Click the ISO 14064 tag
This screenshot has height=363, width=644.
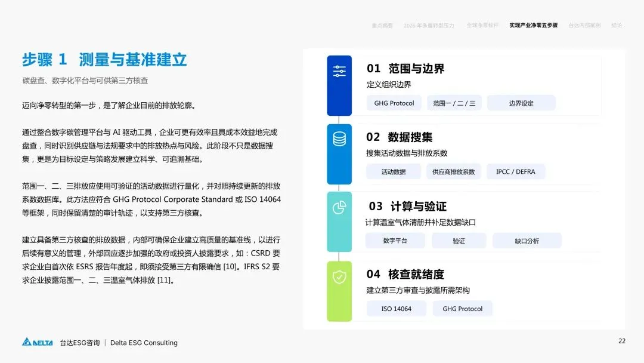pos(397,309)
